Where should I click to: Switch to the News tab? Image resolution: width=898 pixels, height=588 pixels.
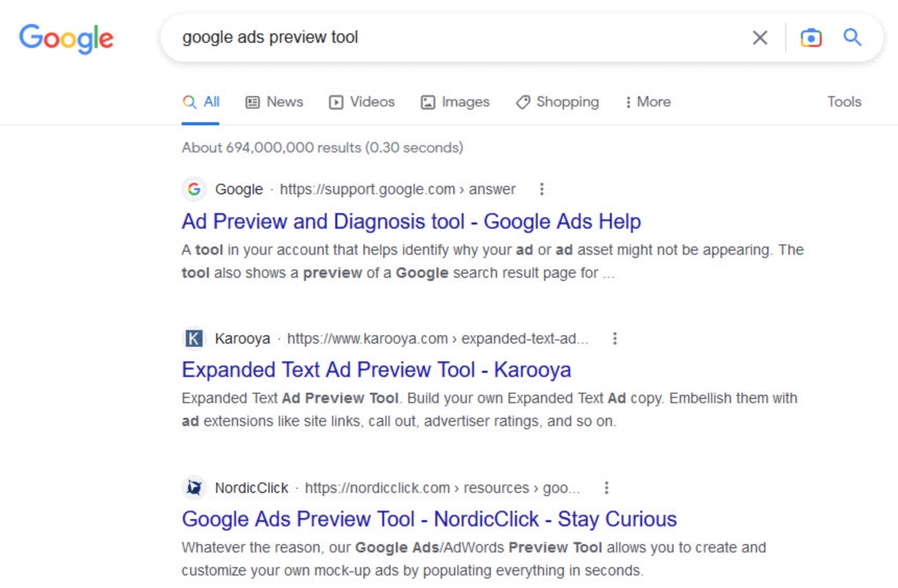tap(274, 102)
